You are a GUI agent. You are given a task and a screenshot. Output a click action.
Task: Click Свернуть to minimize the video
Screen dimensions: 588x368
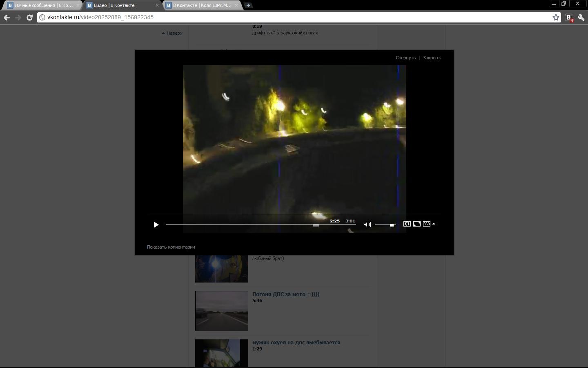point(405,58)
